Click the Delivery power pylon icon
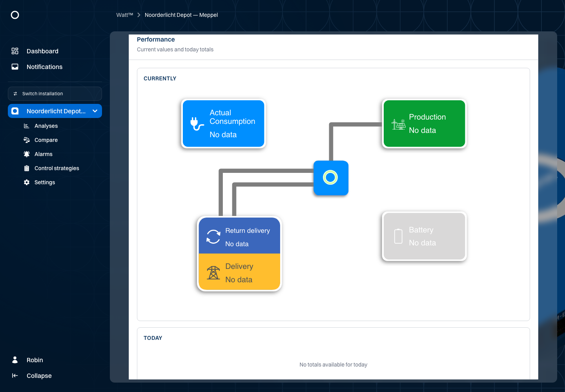 point(213,273)
